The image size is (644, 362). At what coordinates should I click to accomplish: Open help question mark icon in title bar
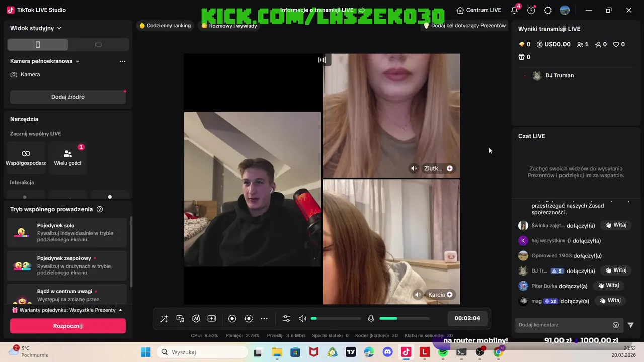pyautogui.click(x=531, y=10)
